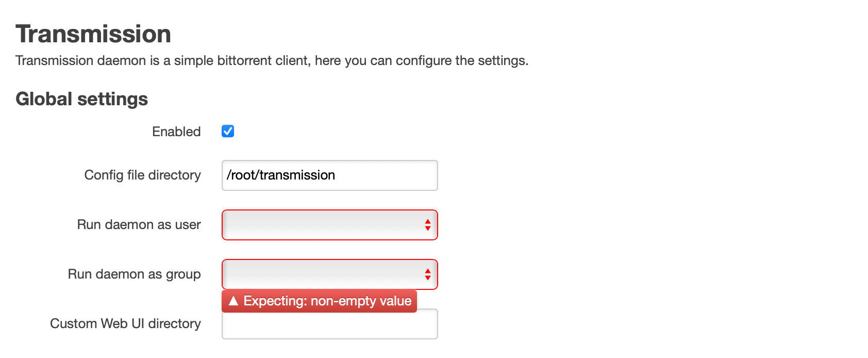Click the Run daemon as group label
868x358 pixels.
pyautogui.click(x=135, y=274)
